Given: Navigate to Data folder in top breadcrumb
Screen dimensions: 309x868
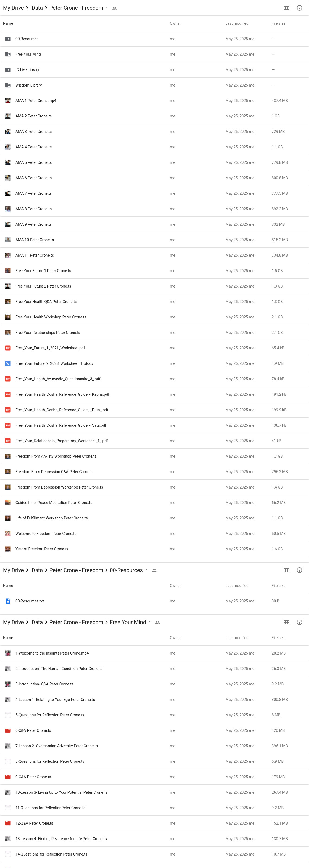Looking at the screenshot, I should pyautogui.click(x=37, y=8).
